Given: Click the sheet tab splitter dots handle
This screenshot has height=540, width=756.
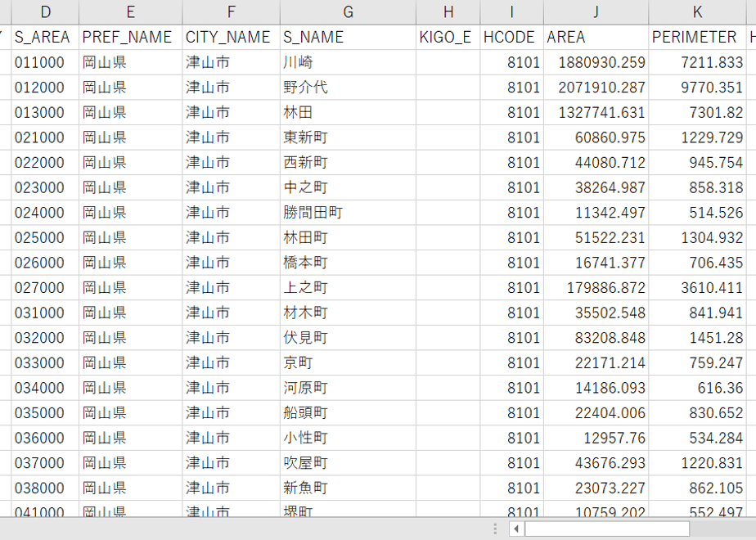Looking at the screenshot, I should [495, 529].
